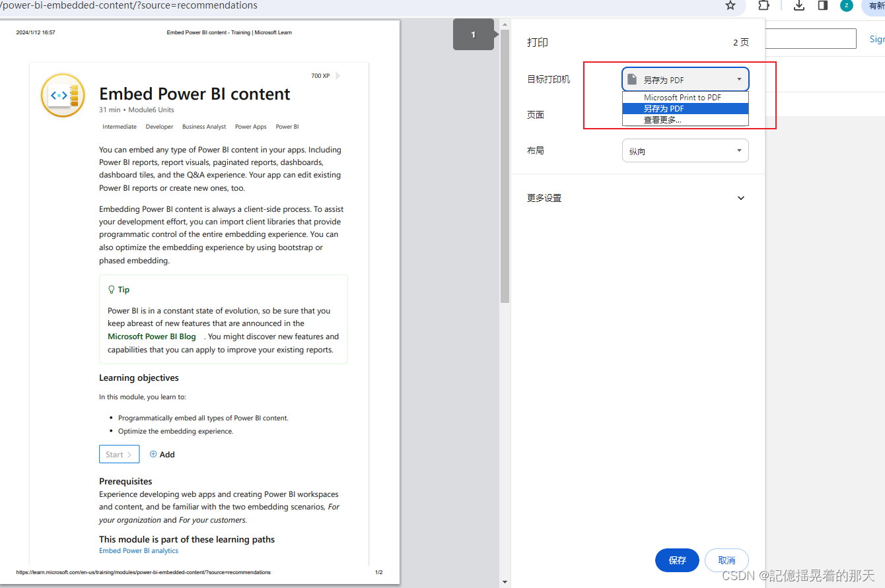Open the browser extensions puzzle icon

click(x=763, y=5)
